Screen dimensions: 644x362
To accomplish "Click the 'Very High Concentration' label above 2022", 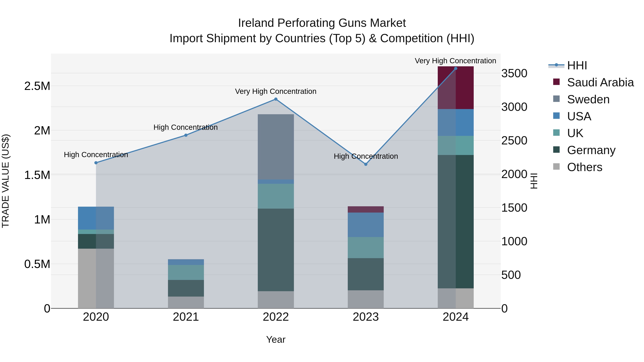I will 276,91.
